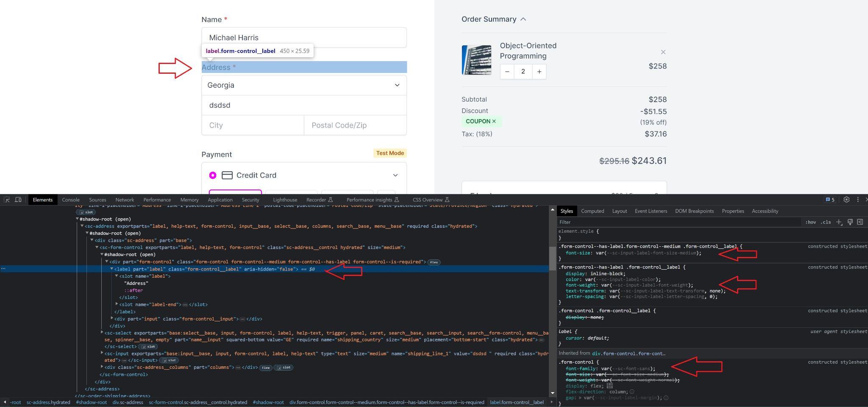Increase product quantity with plus button
The image size is (868, 407).
coord(539,72)
